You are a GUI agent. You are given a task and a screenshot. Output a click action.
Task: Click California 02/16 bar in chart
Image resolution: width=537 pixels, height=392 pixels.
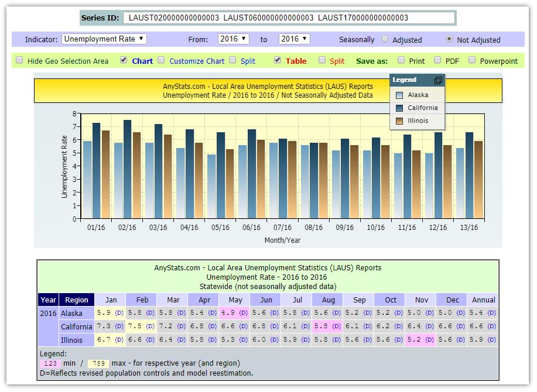tap(127, 169)
